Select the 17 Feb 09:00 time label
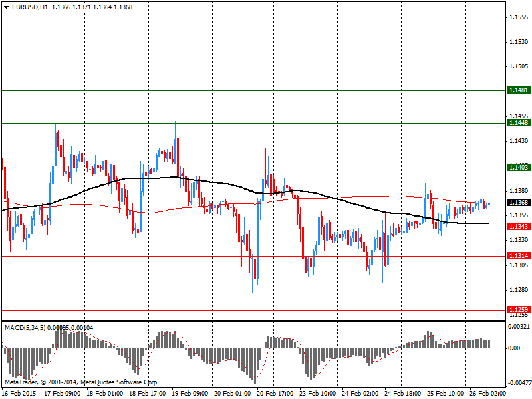The height and width of the screenshot is (399, 532). [62, 394]
